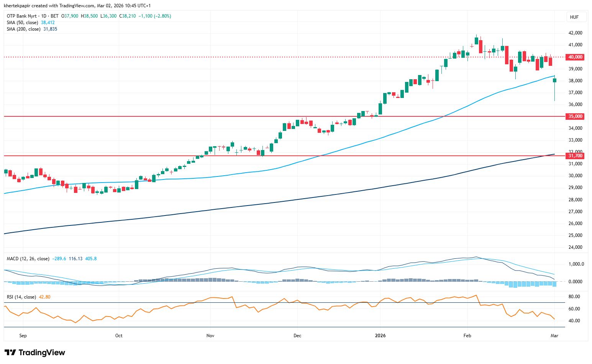592x364 pixels.
Task: Click the Nov label on time axis
Action: 210,336
